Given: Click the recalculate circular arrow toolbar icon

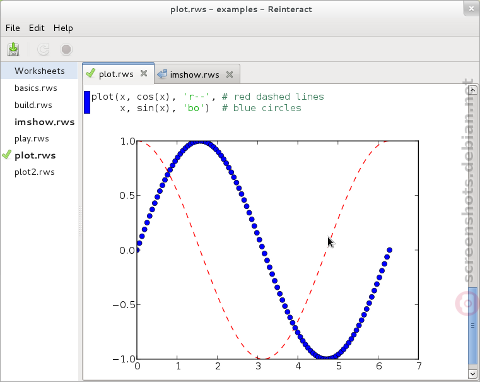Looking at the screenshot, I should tap(43, 50).
